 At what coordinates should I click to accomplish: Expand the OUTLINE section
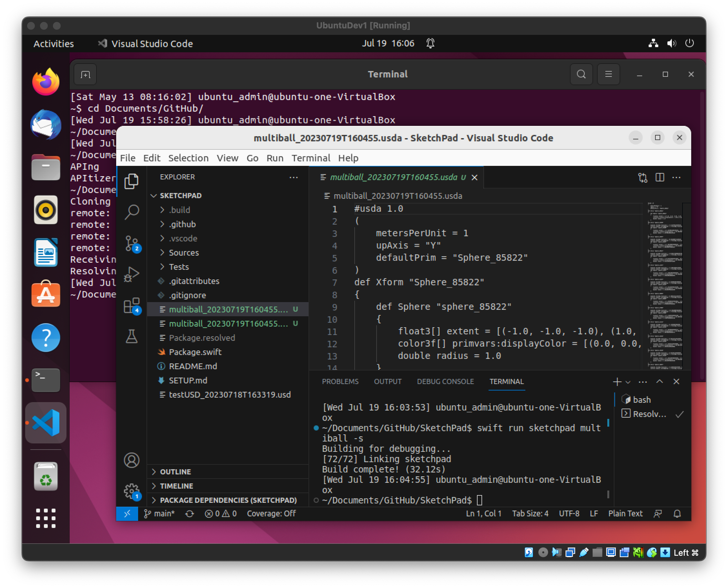click(x=176, y=471)
